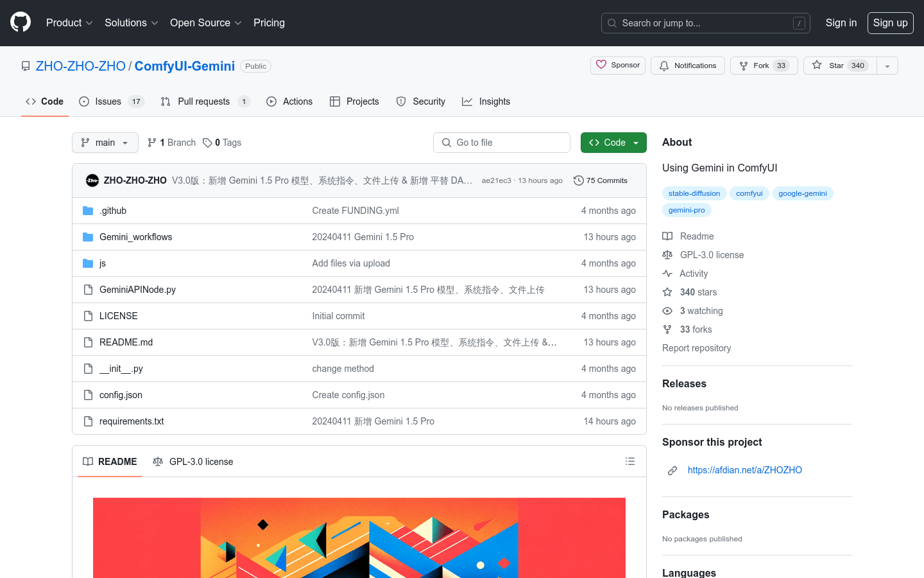Fork the repository
The width and height of the screenshot is (924, 578).
click(x=764, y=66)
